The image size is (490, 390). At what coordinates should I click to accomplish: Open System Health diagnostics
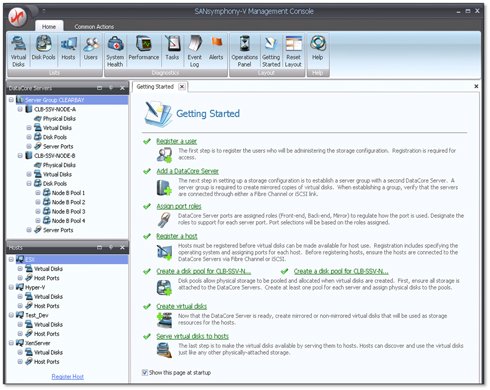pyautogui.click(x=115, y=51)
